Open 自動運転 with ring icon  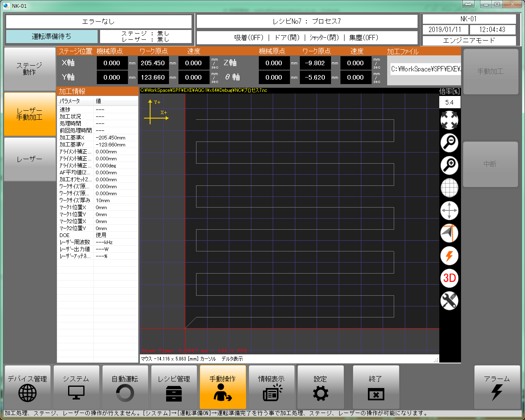pyautogui.click(x=125, y=387)
